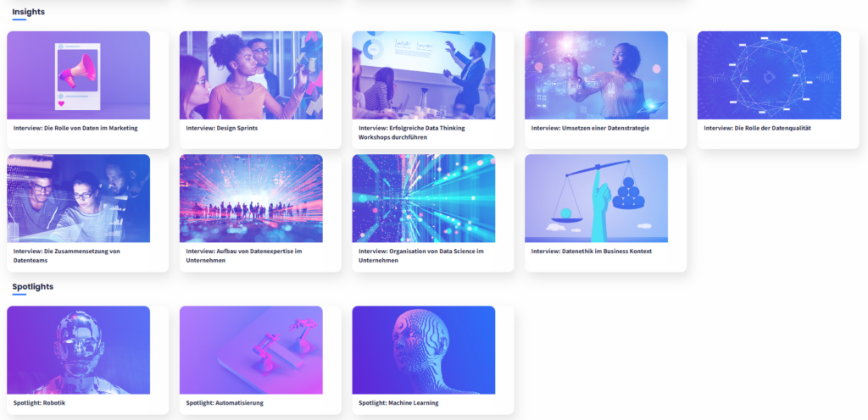
Task: Open 'Die Zusammensetzung von Datenteams' title
Action: point(66,256)
